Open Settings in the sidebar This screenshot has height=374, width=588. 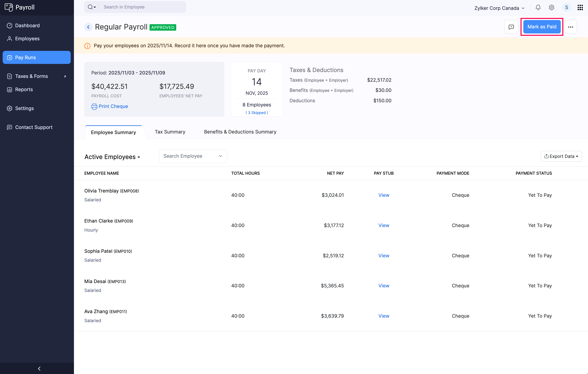(x=24, y=108)
